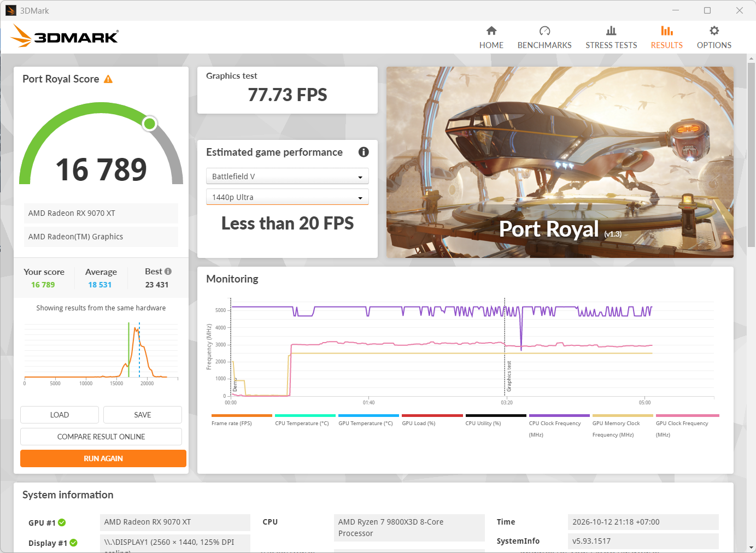Toggle the GPU Memory Clock Frequency legend swatch
Image resolution: width=756 pixels, height=553 pixels.
click(623, 415)
